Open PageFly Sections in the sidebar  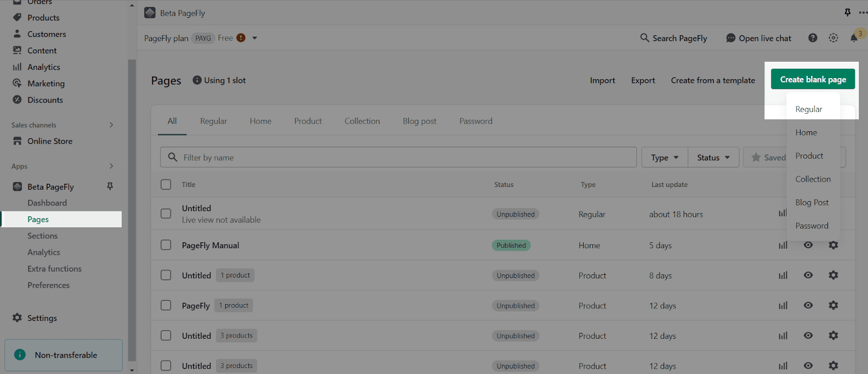[x=42, y=236]
